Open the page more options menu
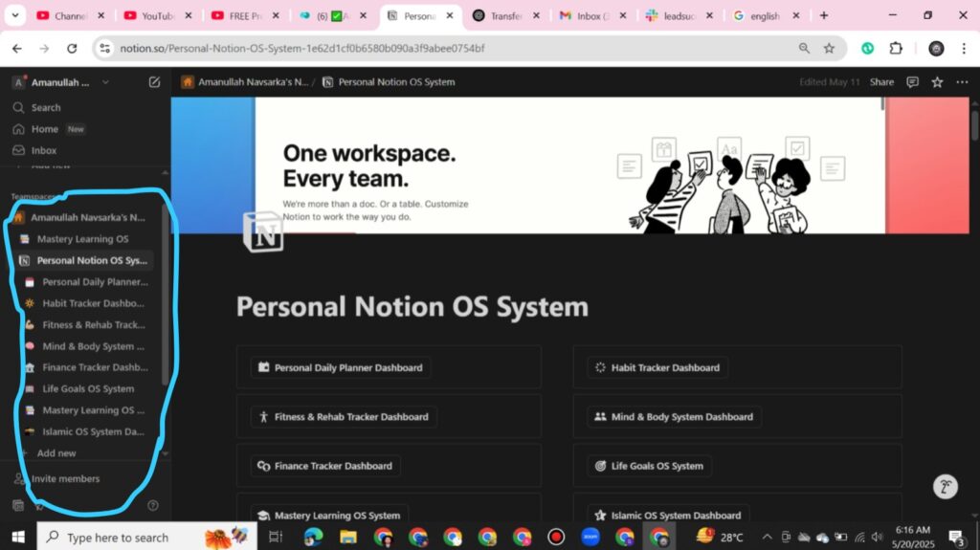The image size is (980, 550). 962,82
